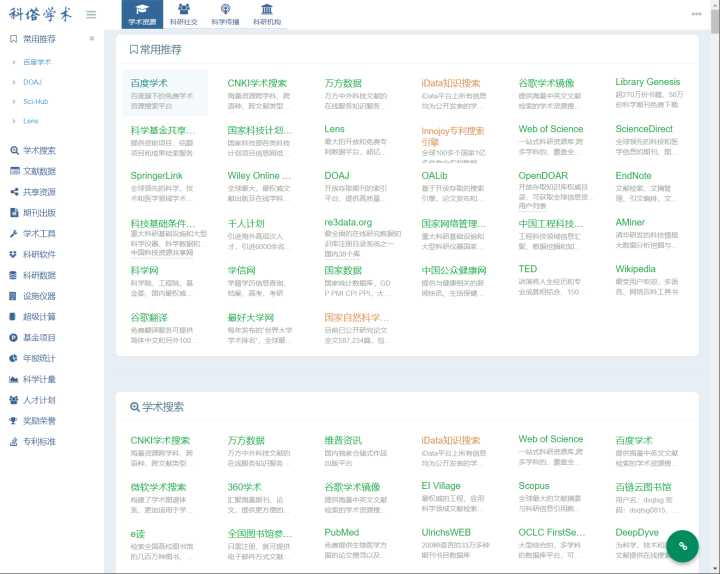Viewport: 720px width, 574px height.
Task: Open DOAJ in the sidebar submenu
Action: (33, 82)
